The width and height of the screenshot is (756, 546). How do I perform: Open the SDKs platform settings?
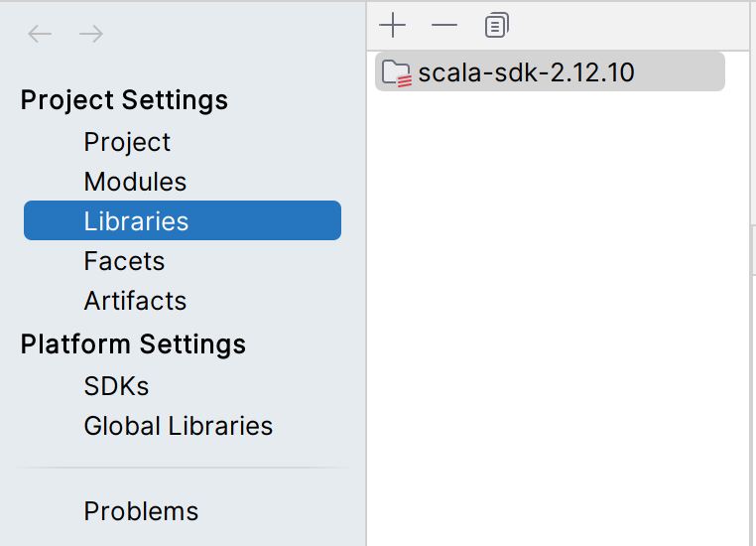tap(116, 386)
